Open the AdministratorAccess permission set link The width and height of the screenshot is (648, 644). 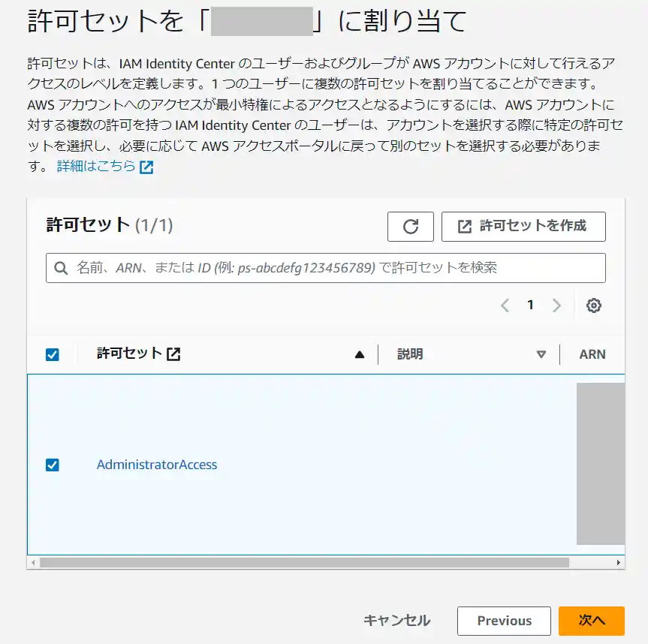(157, 465)
